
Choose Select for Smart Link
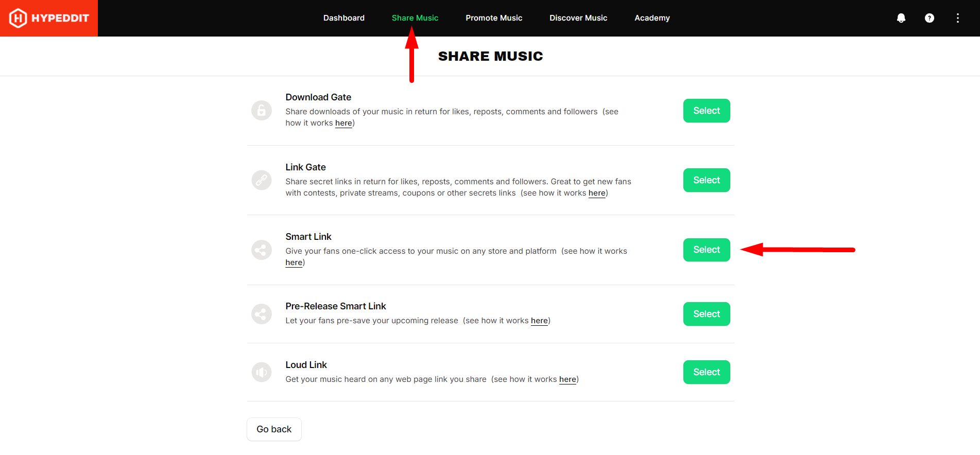[707, 250]
